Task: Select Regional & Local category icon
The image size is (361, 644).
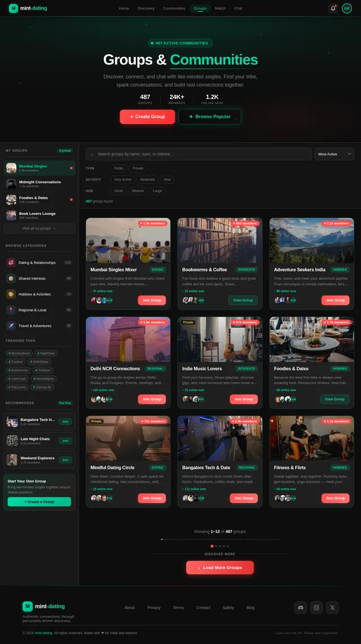Action: (x=11, y=310)
